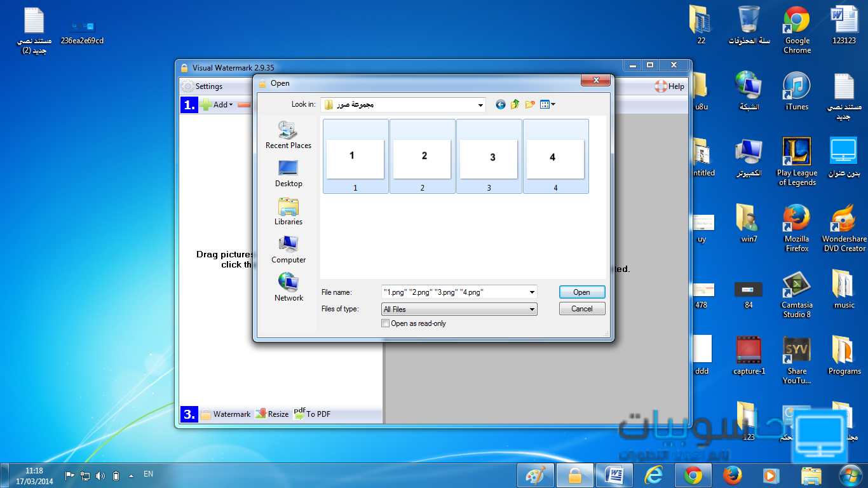The height and width of the screenshot is (488, 868).
Task: Open the Programs folder on the desktop
Action: 844,355
